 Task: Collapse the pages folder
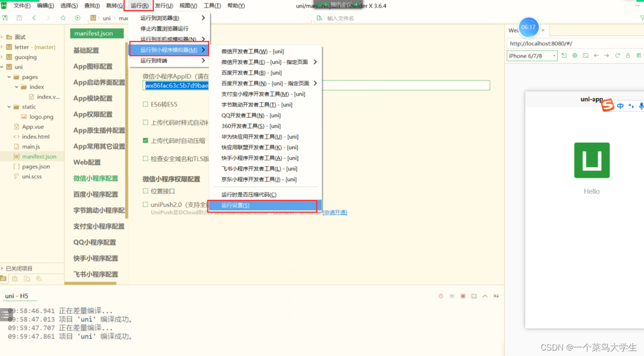point(9,77)
